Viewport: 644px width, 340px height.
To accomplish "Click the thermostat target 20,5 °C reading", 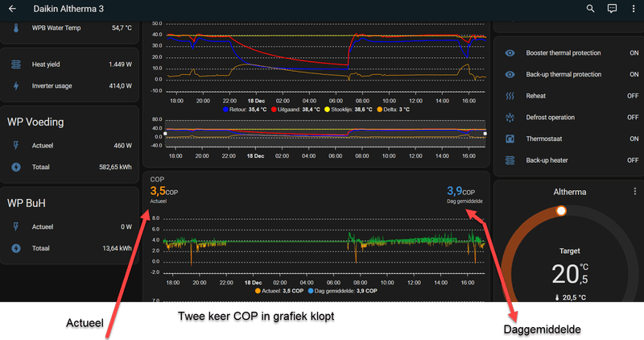I will pos(570,275).
